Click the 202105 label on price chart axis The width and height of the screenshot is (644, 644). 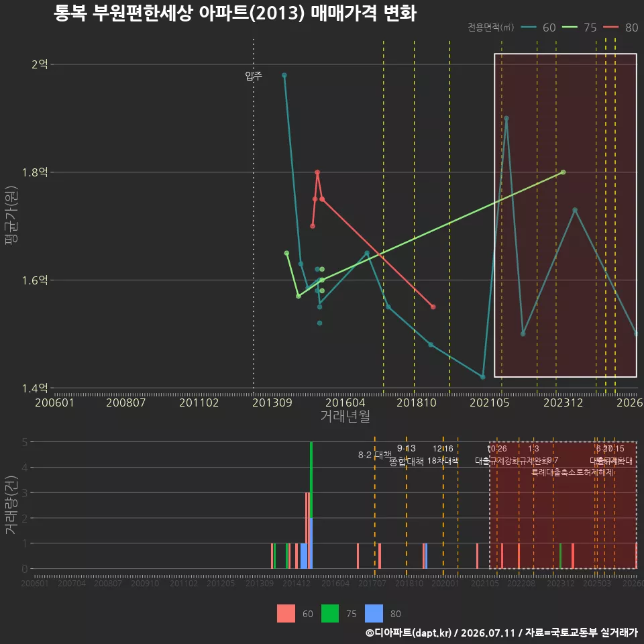(490, 402)
